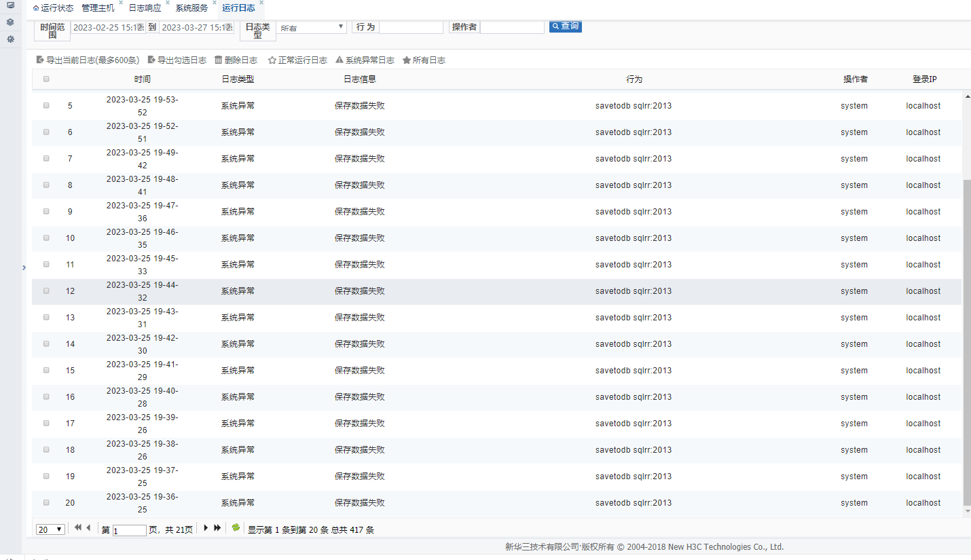Click the 日志信息 column header

coord(360,79)
